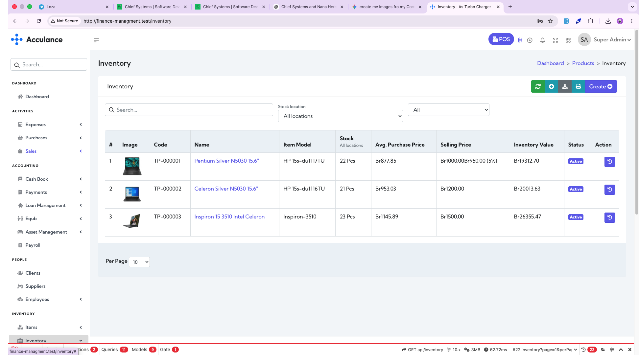Image resolution: width=639 pixels, height=364 pixels.
Task: Open the apps grid icon
Action: tap(568, 40)
